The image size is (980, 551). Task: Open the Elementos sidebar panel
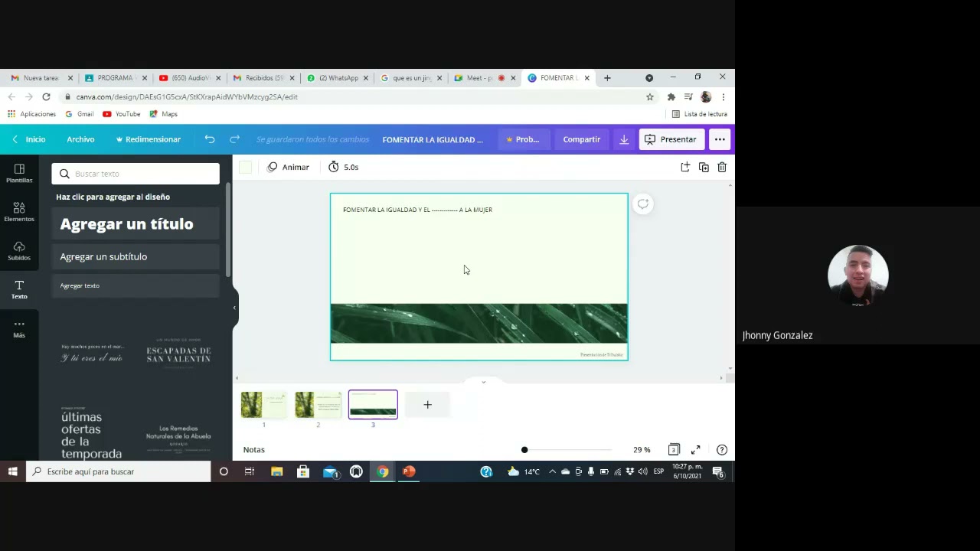[19, 212]
